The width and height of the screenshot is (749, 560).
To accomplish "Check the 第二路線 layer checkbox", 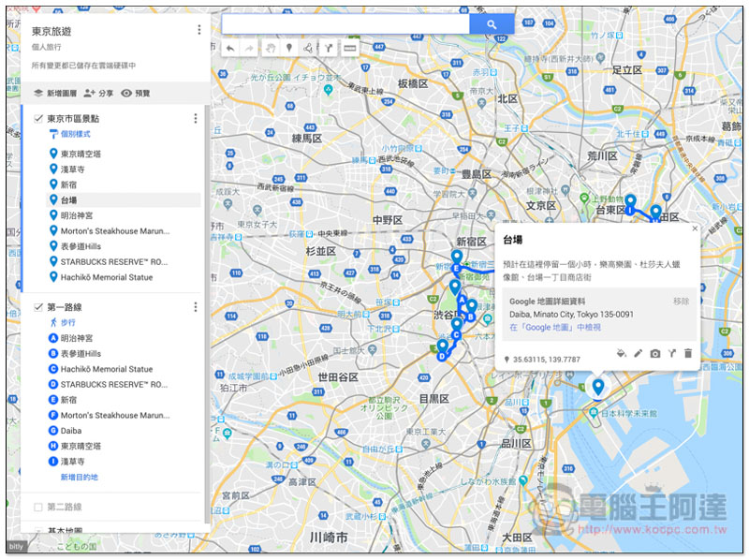I will pyautogui.click(x=38, y=507).
